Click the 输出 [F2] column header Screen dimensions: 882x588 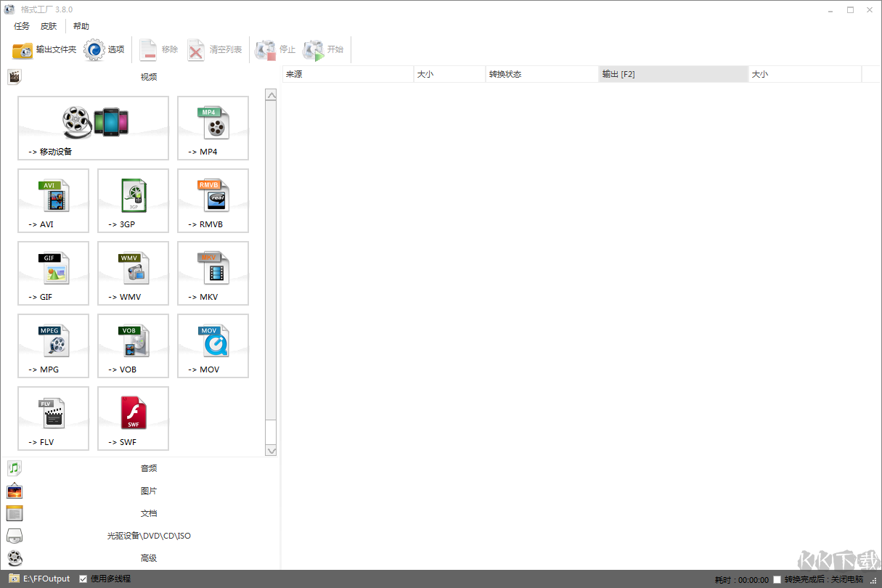coord(672,74)
